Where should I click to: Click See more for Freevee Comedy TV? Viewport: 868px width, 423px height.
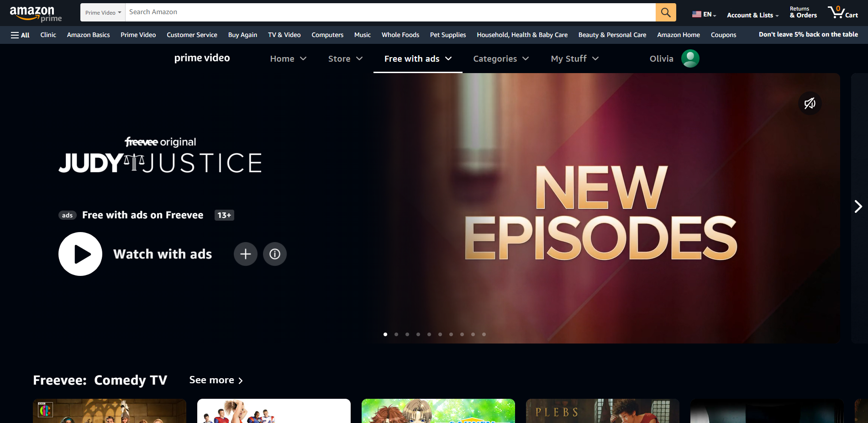click(x=216, y=380)
